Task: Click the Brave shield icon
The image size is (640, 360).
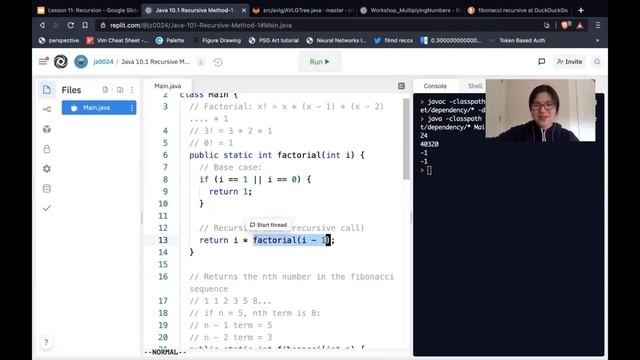Action: pos(565,25)
